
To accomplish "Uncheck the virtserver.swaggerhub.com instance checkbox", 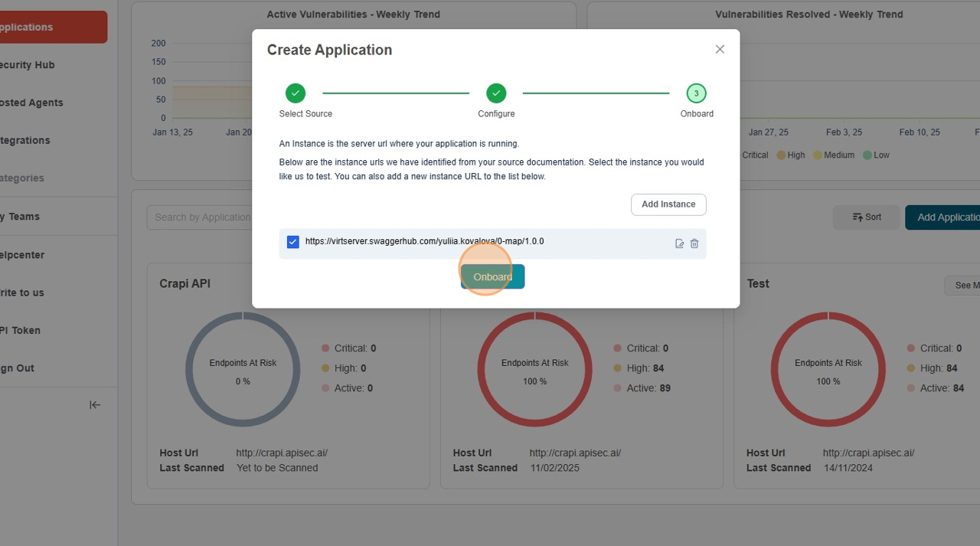I will click(292, 242).
